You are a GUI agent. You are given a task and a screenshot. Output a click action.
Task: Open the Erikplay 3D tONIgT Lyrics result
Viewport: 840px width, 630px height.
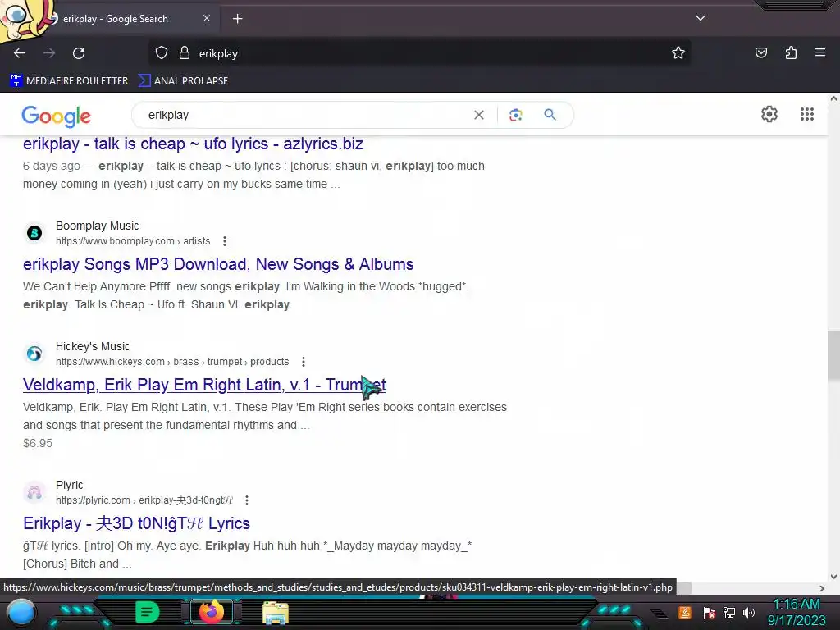pos(137,523)
